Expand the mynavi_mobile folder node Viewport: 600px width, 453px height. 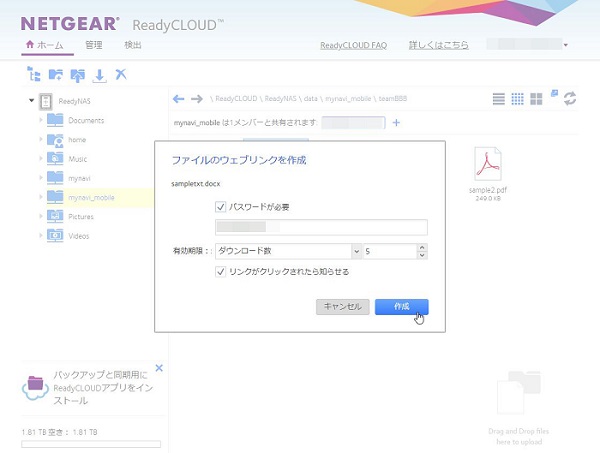(41, 197)
